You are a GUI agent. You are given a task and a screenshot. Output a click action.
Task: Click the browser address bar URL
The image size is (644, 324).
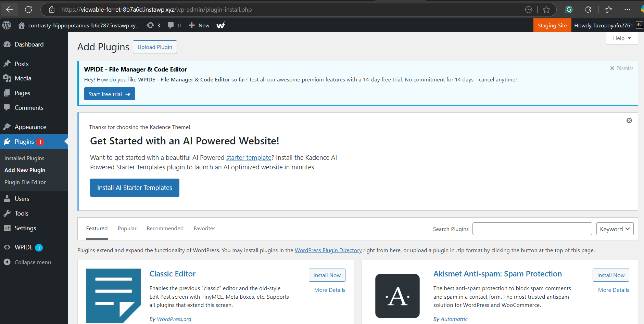pos(156,10)
